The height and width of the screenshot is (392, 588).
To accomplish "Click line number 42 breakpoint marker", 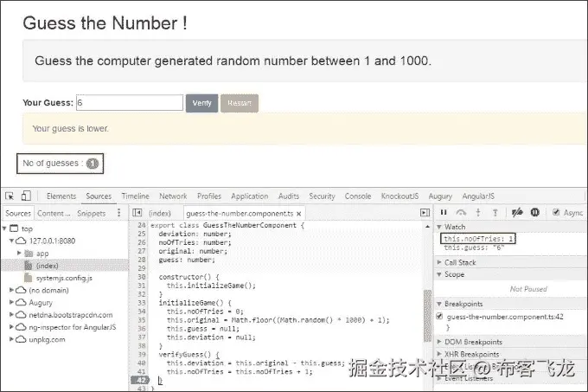I will pos(140,380).
